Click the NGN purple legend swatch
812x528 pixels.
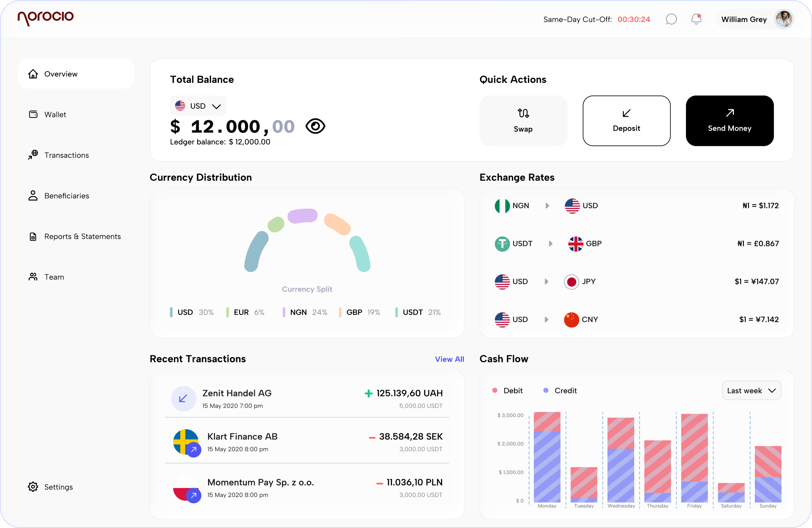tap(284, 312)
